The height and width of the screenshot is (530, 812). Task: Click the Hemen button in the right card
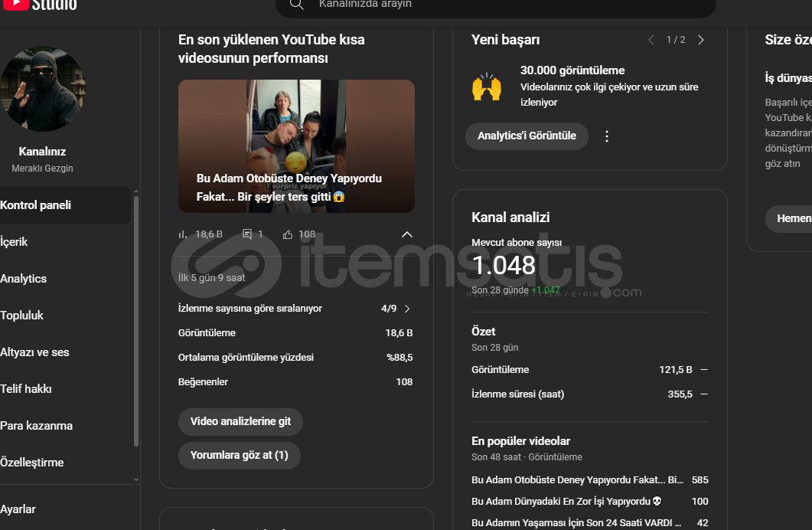(789, 218)
